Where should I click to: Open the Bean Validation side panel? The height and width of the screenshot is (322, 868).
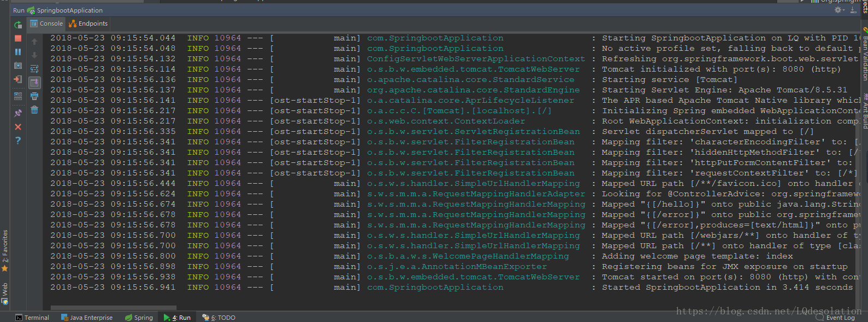[865, 55]
